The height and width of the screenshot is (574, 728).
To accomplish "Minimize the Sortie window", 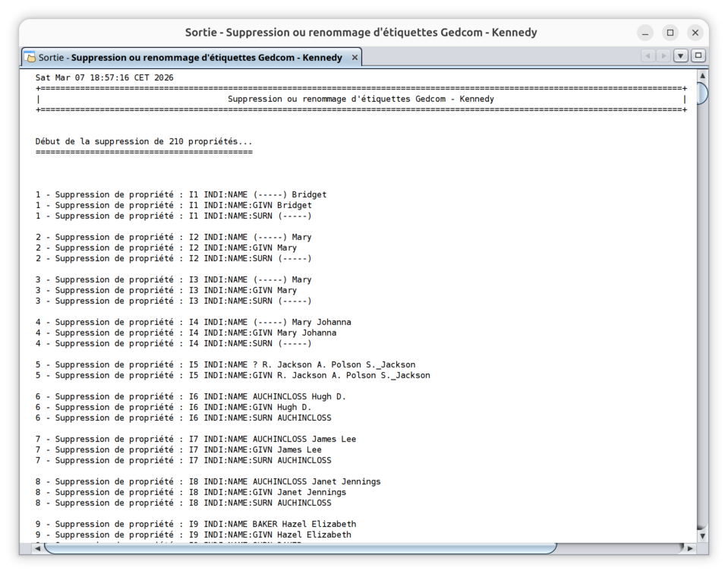I will (x=645, y=33).
